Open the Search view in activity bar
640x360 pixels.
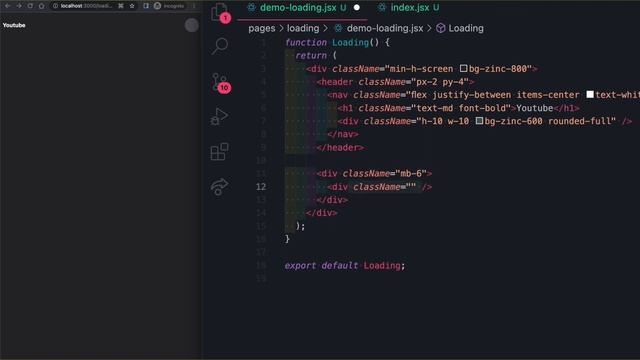pos(220,46)
